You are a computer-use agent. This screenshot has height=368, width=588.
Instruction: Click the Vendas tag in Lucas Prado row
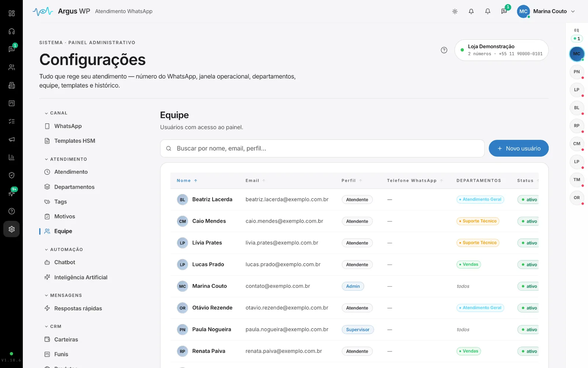[x=469, y=265]
